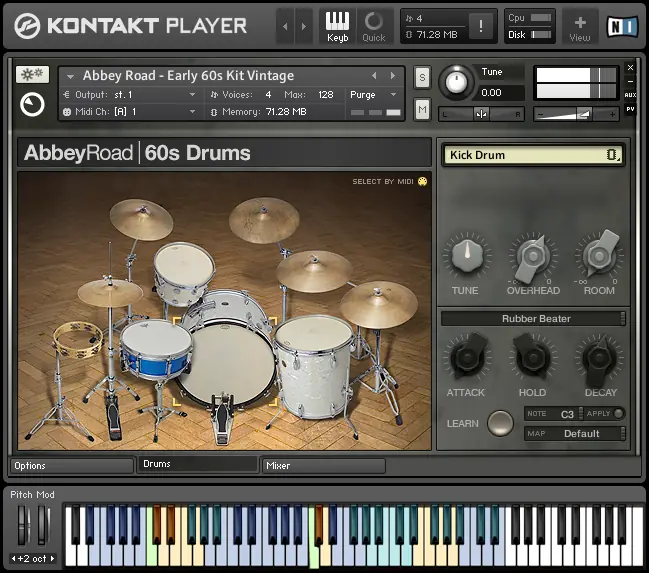Load next preset arrow beside kit name
This screenshot has width=649, height=573.
coord(392,76)
